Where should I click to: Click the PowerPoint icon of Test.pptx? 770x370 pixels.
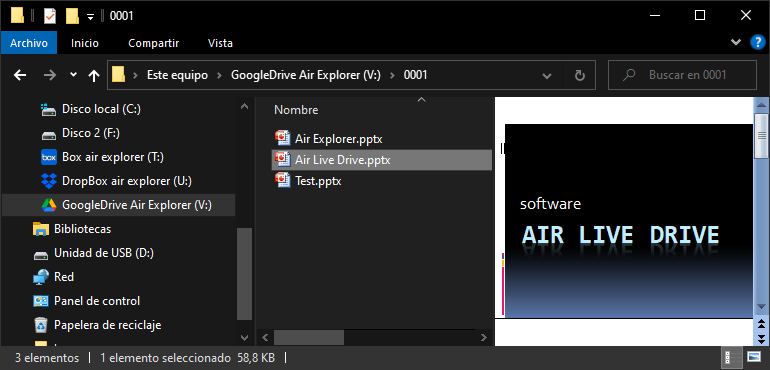point(283,180)
